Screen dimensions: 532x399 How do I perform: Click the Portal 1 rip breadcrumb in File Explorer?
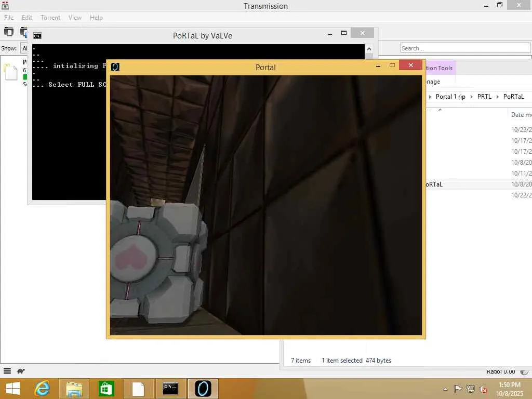[450, 97]
